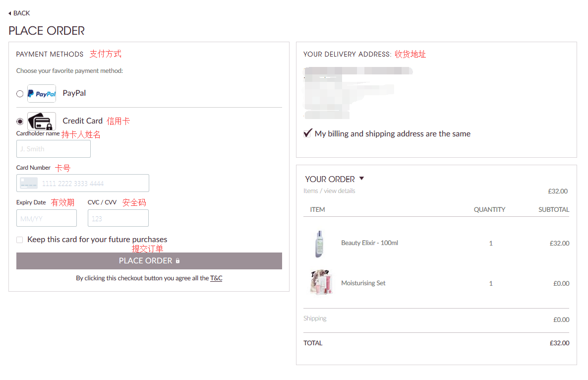Click the CVC / CVV field
588x380 pixels.
118,218
